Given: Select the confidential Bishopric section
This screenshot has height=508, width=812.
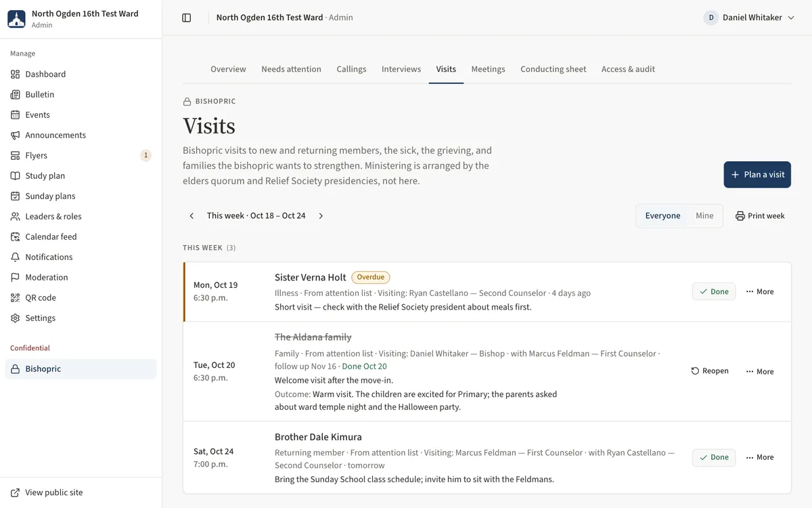Looking at the screenshot, I should click(x=81, y=368).
